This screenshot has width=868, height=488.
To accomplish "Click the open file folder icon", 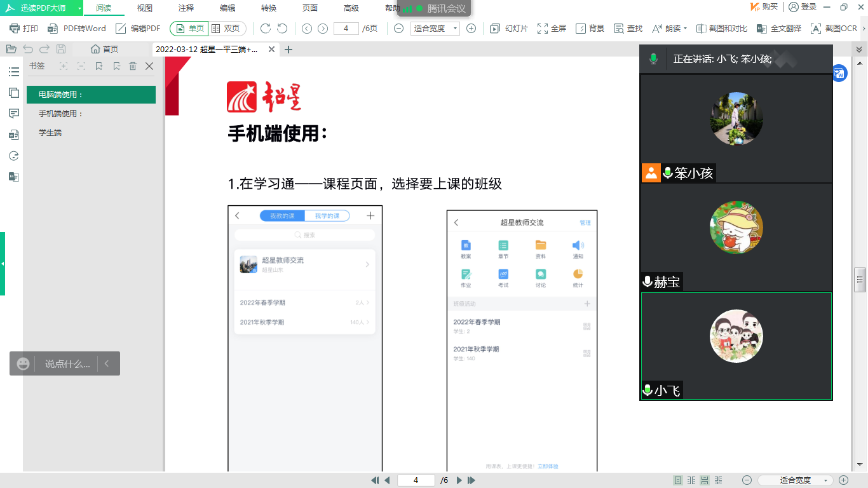I will point(11,49).
